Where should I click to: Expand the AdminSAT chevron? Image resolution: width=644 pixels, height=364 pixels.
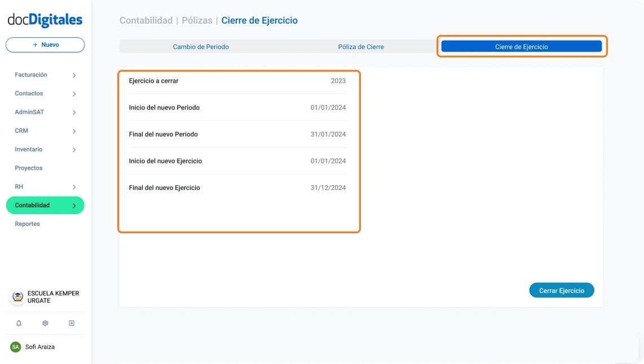tap(74, 112)
